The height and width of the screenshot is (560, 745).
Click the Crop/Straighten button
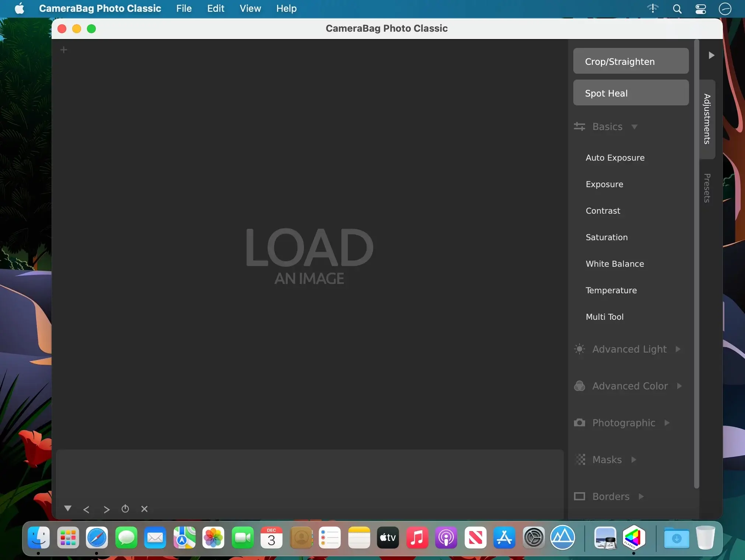pyautogui.click(x=631, y=61)
